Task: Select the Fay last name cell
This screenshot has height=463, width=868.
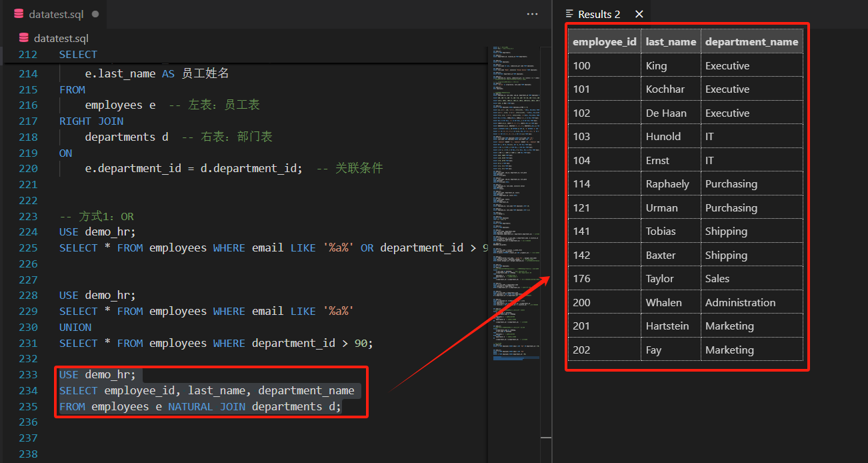Action: point(671,350)
